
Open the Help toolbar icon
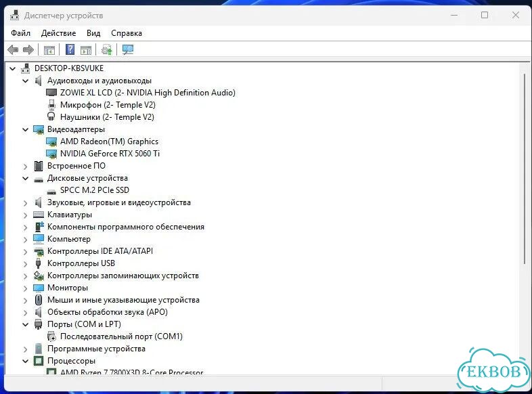click(x=70, y=50)
